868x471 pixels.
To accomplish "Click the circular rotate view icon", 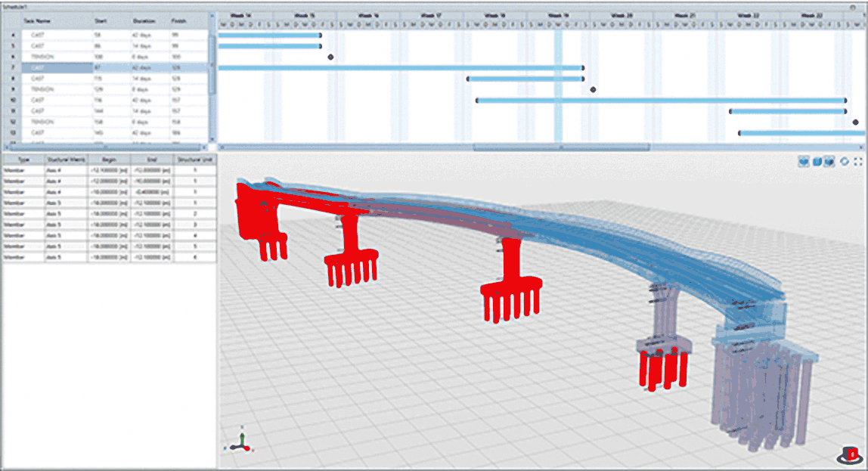I will click(x=845, y=162).
